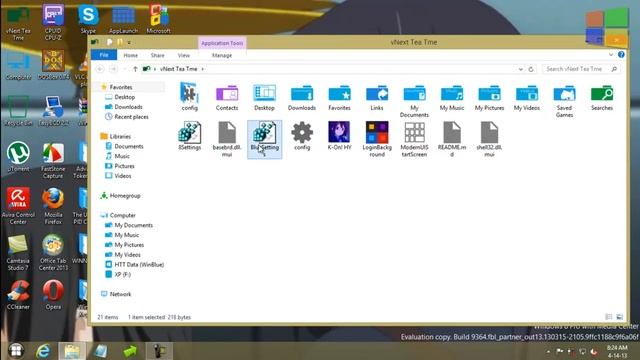Select Libraries in navigation pane
The image size is (640, 360).
click(120, 136)
